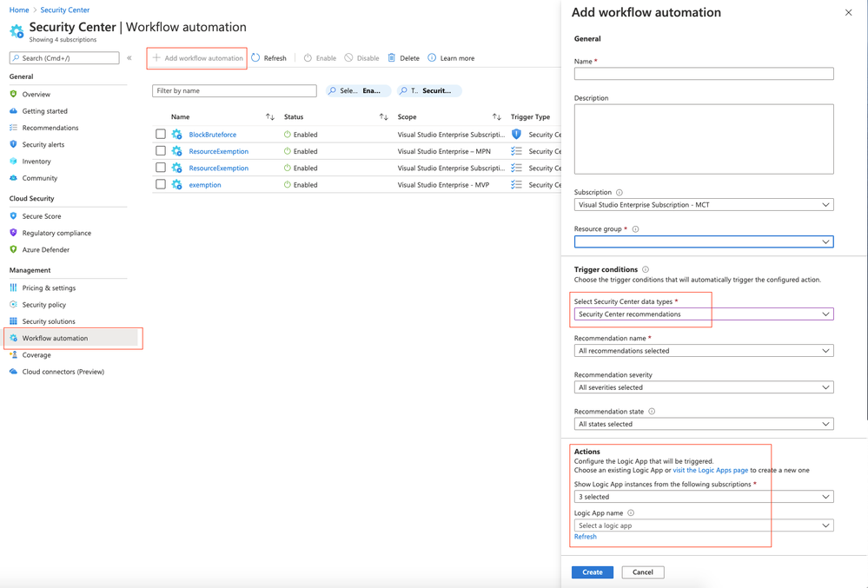Sort table by Name column arrows
Screen dimensions: 868x588
269,116
